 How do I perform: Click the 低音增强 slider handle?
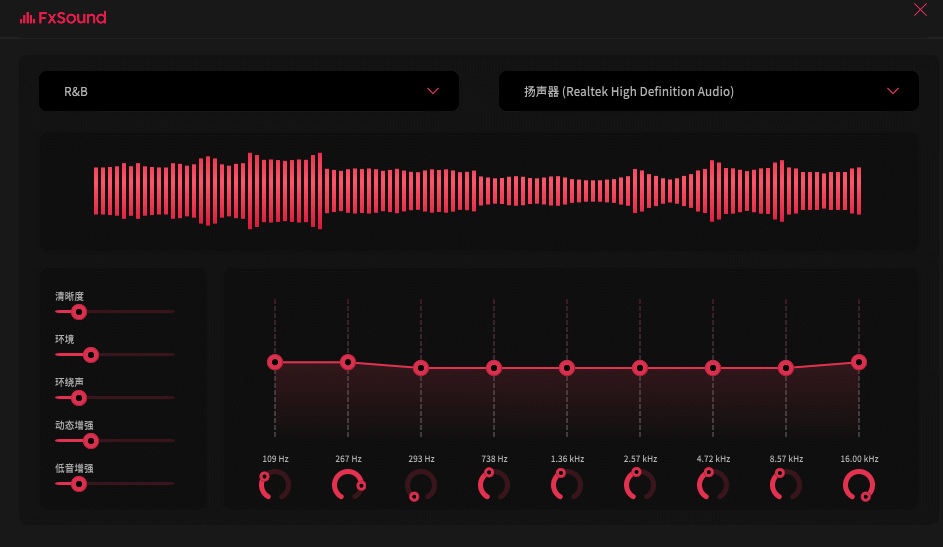pyautogui.click(x=79, y=484)
